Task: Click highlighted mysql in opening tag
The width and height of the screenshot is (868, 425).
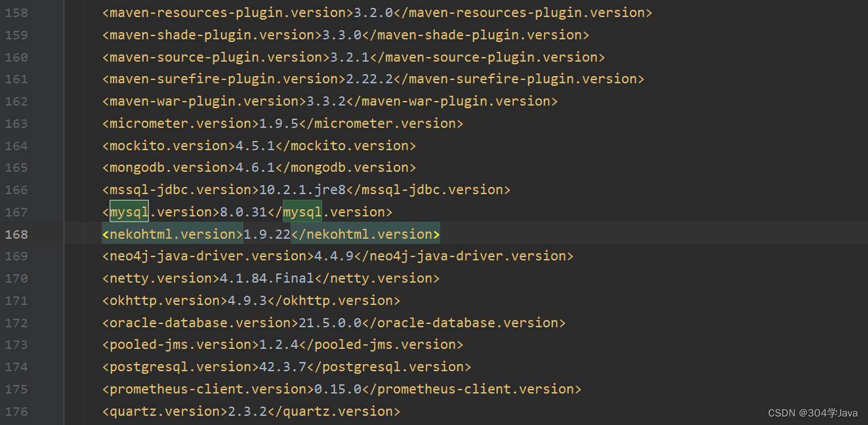Action: tap(129, 212)
